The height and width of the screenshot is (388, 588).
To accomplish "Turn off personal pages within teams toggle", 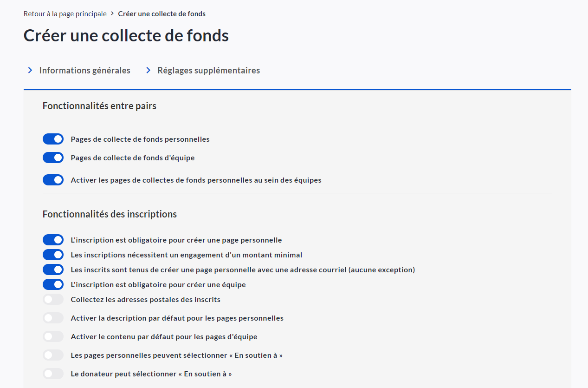I will point(53,180).
